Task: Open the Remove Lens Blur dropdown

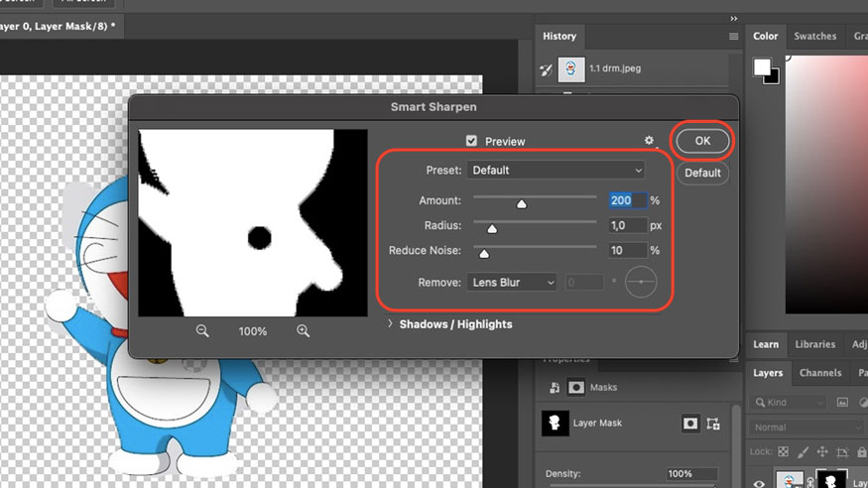Action: 511,283
